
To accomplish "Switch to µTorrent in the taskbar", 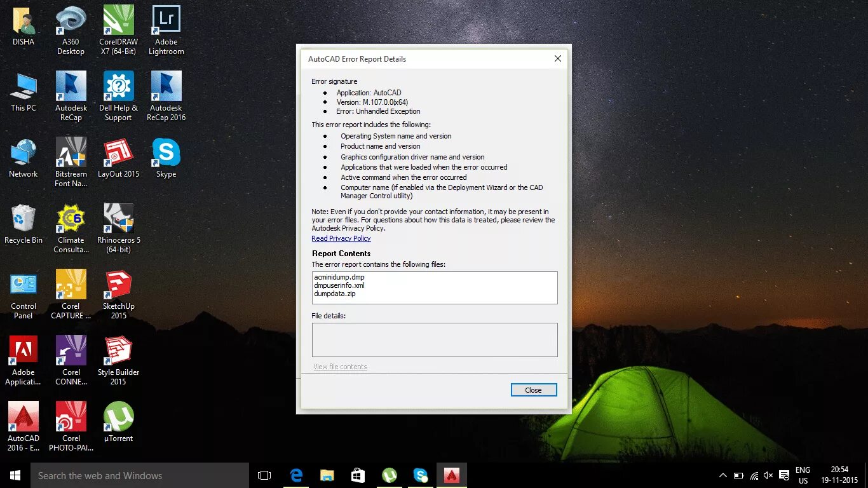I will click(390, 475).
